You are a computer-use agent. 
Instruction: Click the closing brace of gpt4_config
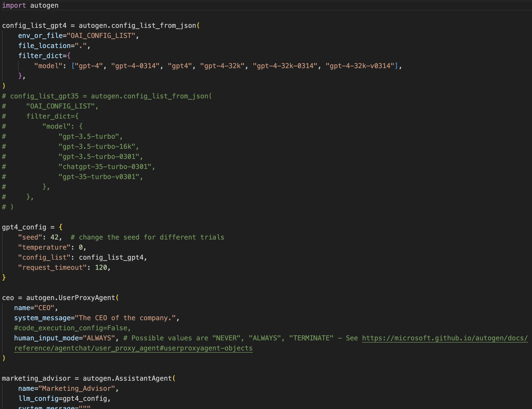pos(4,277)
